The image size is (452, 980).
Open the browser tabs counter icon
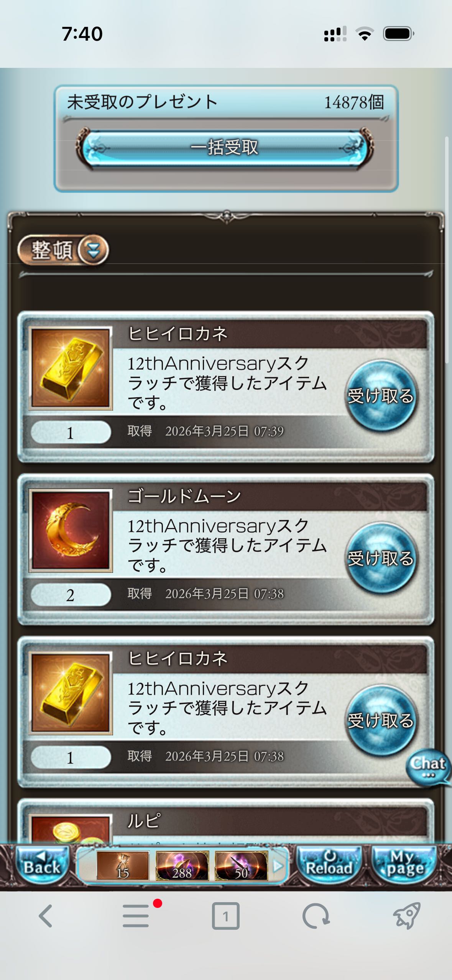[225, 916]
